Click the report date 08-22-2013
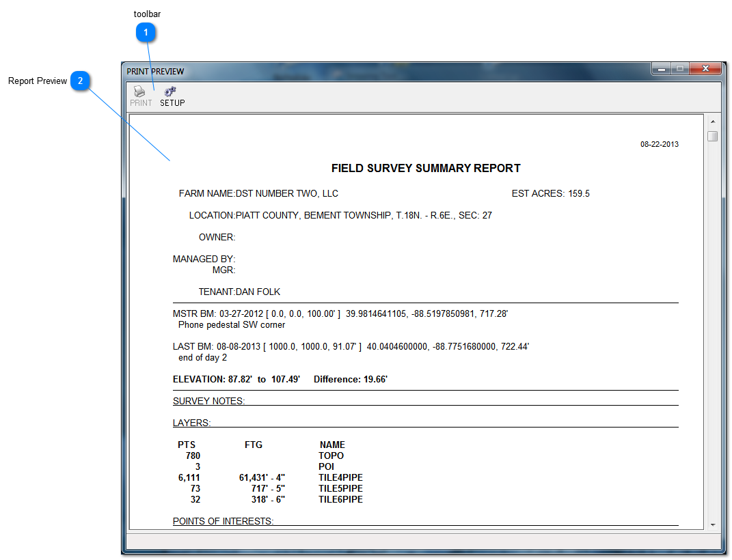732x560 pixels. 659,145
